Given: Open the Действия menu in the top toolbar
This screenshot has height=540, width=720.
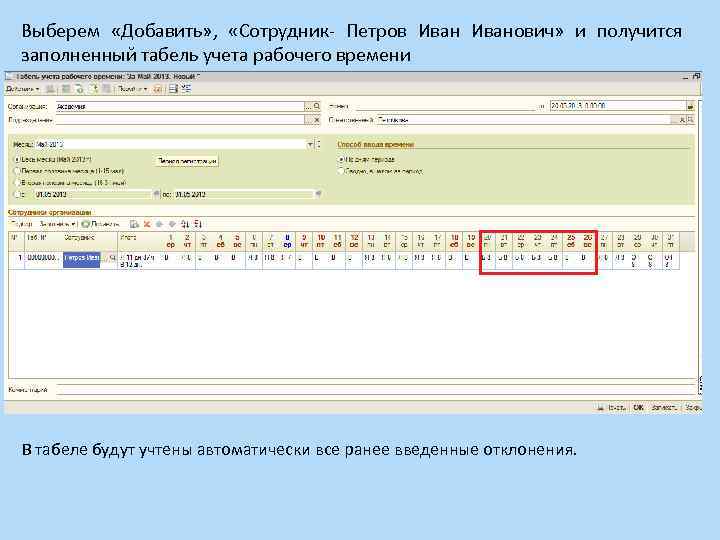Looking at the screenshot, I should point(23,89).
